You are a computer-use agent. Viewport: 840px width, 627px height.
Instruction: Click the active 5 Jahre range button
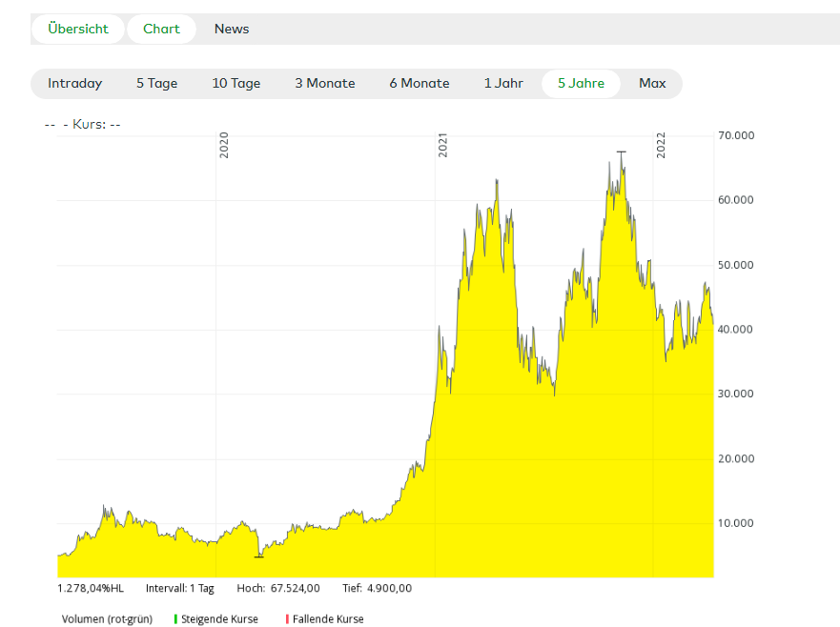581,84
